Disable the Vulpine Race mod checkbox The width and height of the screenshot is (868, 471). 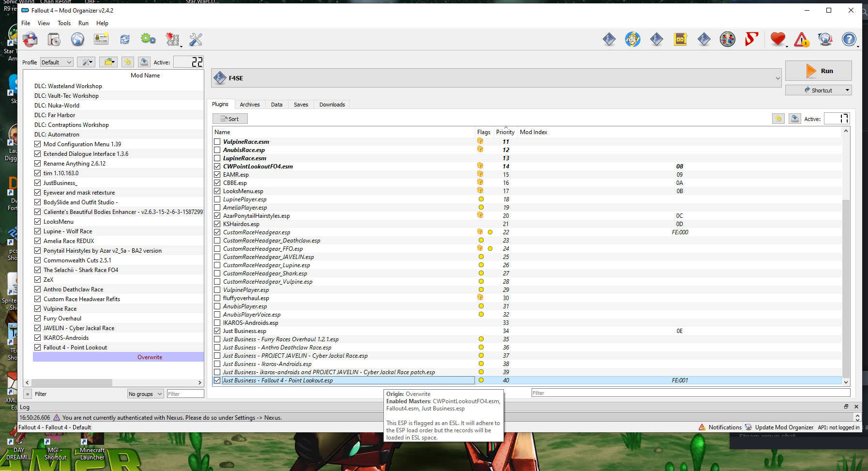(x=38, y=308)
